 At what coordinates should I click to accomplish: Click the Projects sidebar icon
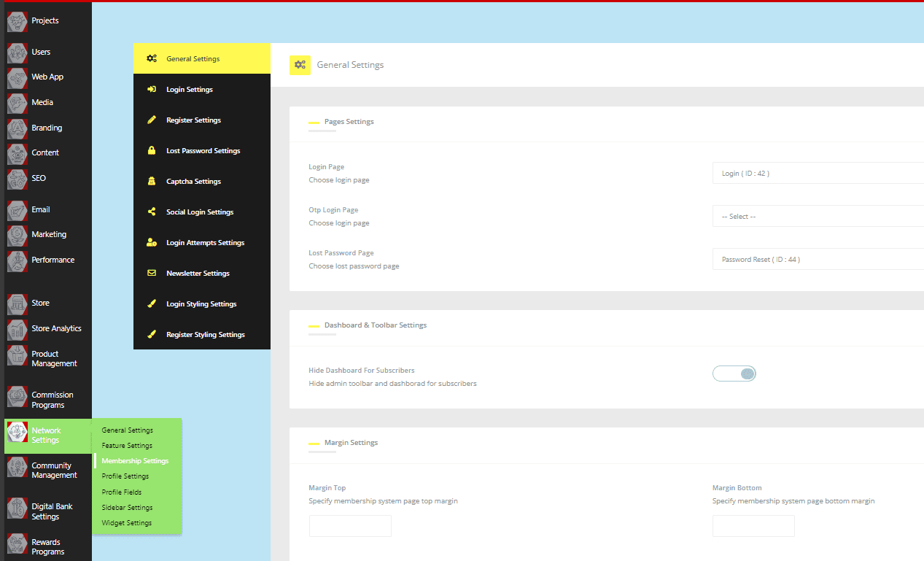[17, 22]
